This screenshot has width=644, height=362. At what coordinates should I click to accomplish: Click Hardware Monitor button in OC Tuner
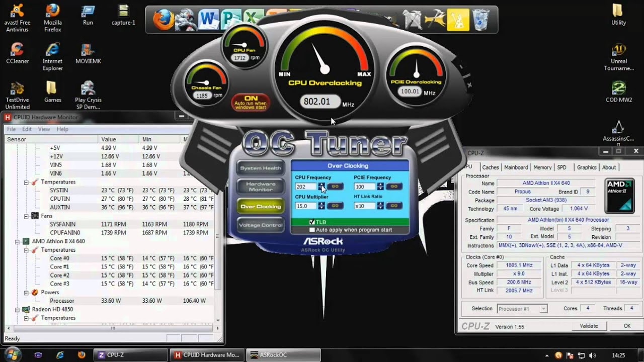pyautogui.click(x=261, y=187)
